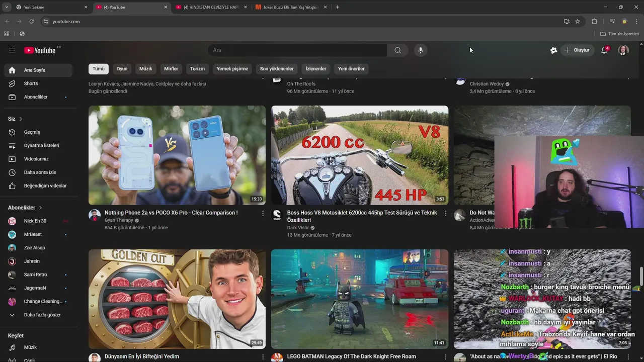This screenshot has width=644, height=362.
Task: Bookmark this page with star icon
Action: [578, 22]
